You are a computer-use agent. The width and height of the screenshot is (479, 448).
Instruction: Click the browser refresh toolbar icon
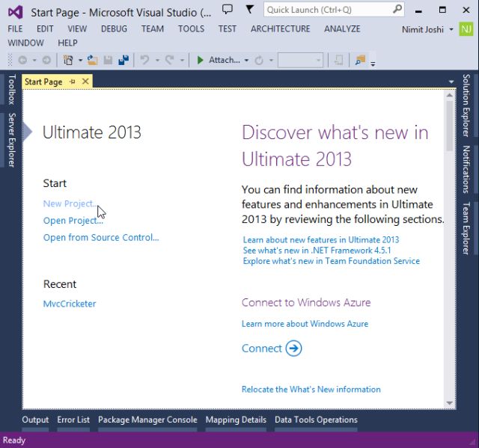(259, 60)
